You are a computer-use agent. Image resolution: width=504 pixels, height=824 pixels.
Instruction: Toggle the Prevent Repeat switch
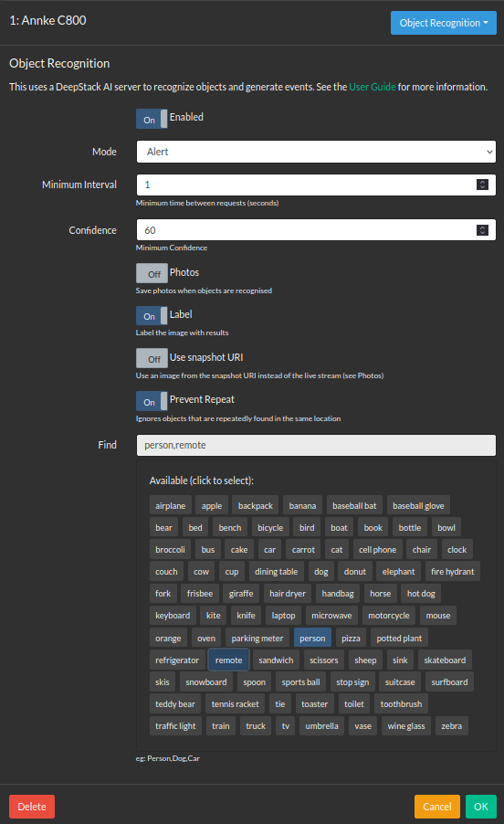(152, 401)
